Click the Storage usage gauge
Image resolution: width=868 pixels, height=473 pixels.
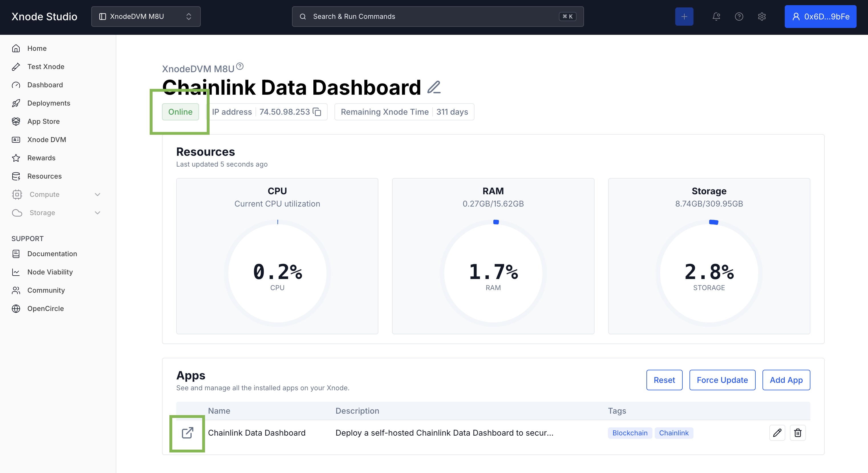[x=709, y=273]
